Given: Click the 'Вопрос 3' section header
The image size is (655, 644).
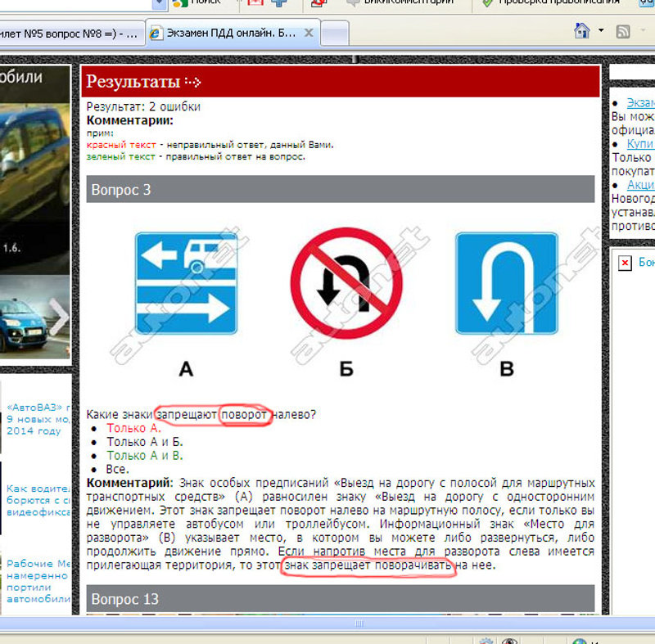Looking at the screenshot, I should 341,190.
